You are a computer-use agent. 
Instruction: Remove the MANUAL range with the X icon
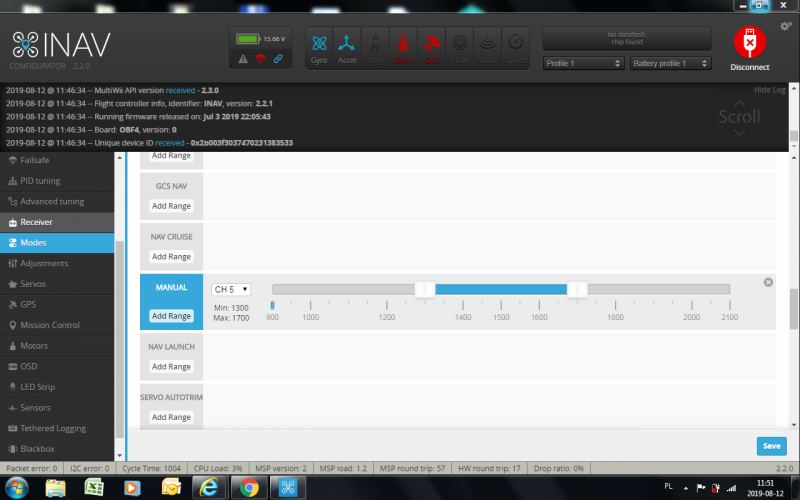pos(768,282)
